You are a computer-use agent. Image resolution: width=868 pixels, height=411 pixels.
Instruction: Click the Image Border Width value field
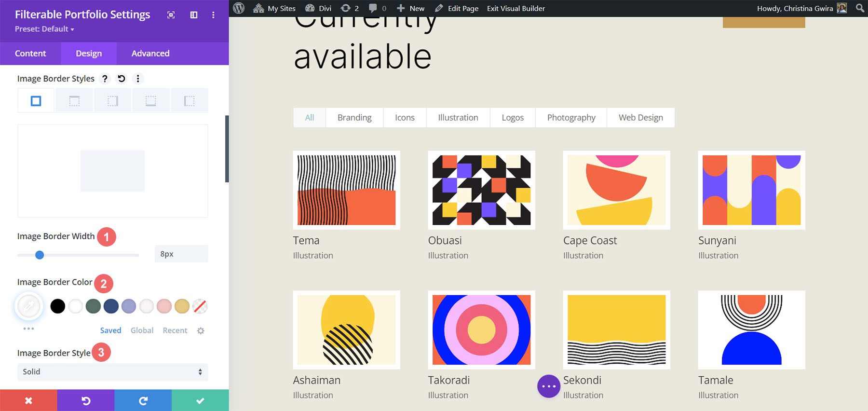(x=181, y=254)
